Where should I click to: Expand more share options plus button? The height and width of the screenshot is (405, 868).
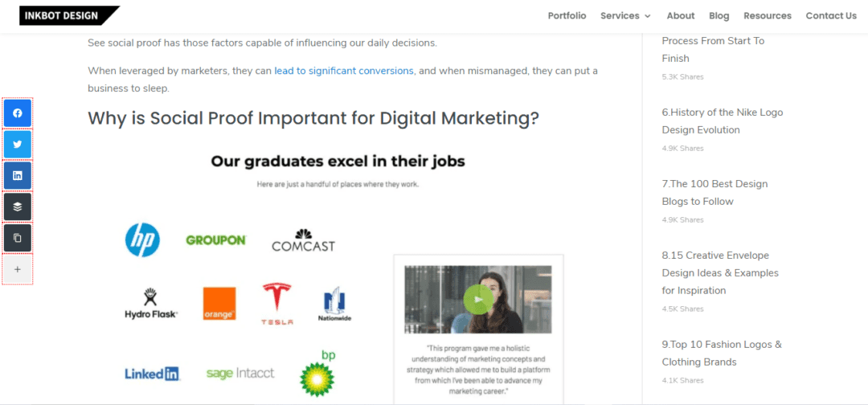click(18, 269)
